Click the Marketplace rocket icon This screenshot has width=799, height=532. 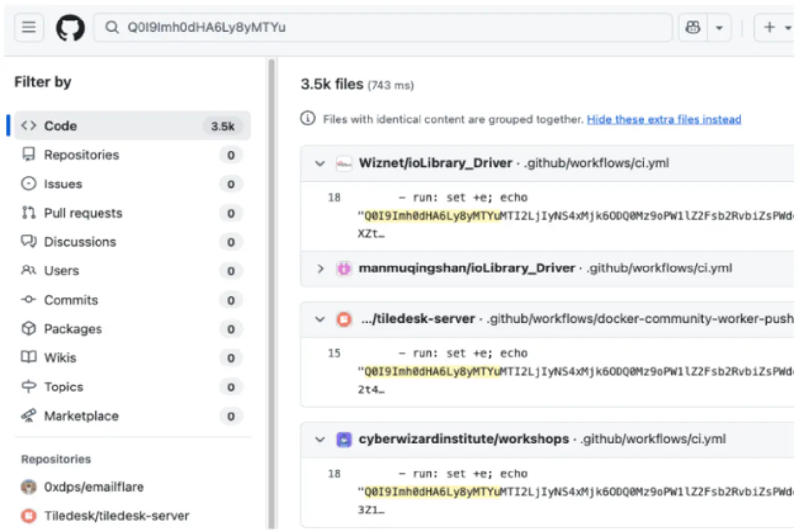point(29,416)
